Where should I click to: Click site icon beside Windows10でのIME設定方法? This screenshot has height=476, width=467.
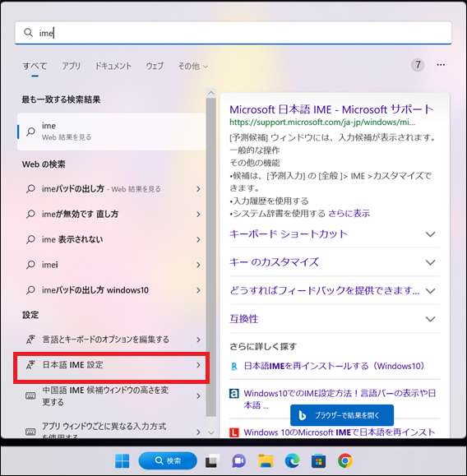coord(233,394)
